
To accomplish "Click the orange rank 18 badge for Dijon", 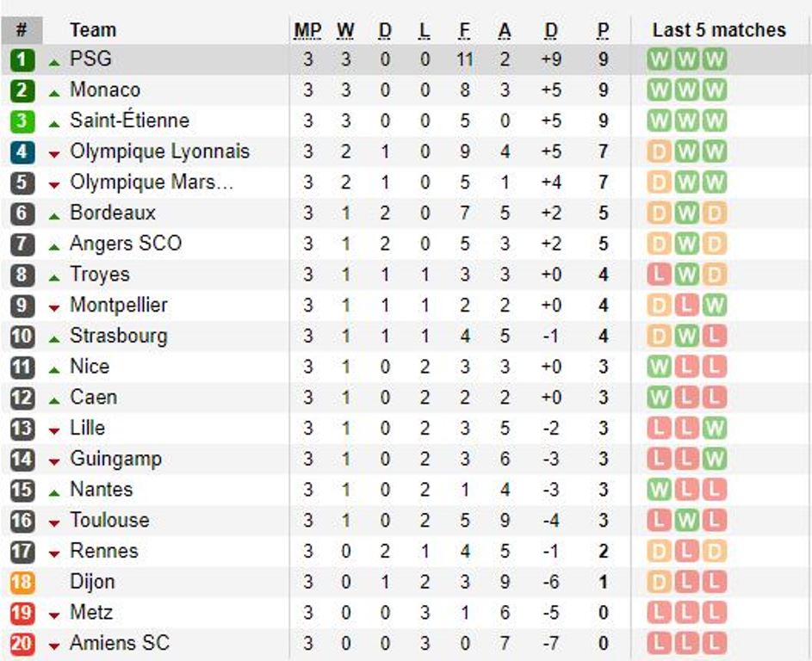I will 22,583.
